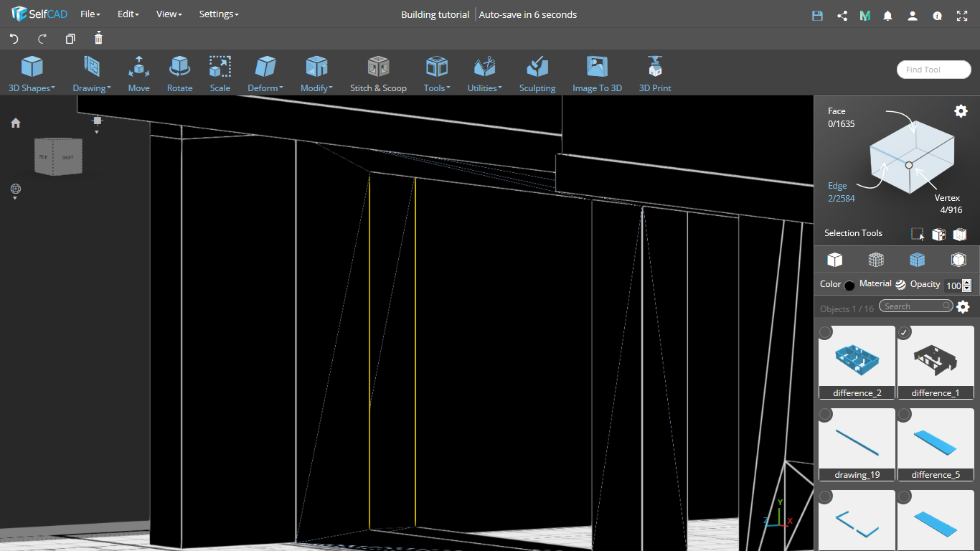
Task: Click the Building tutorial project title
Action: pos(435,14)
